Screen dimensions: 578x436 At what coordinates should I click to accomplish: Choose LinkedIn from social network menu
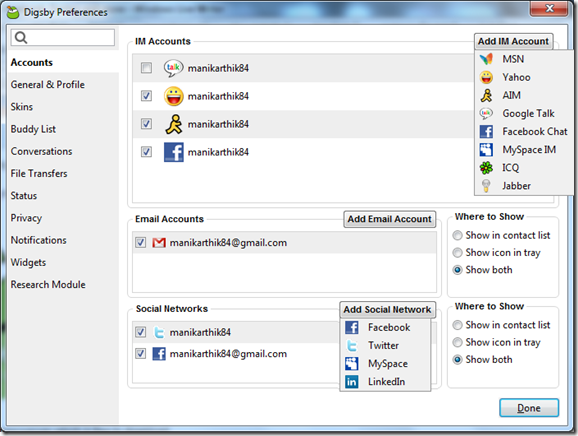pyautogui.click(x=385, y=381)
